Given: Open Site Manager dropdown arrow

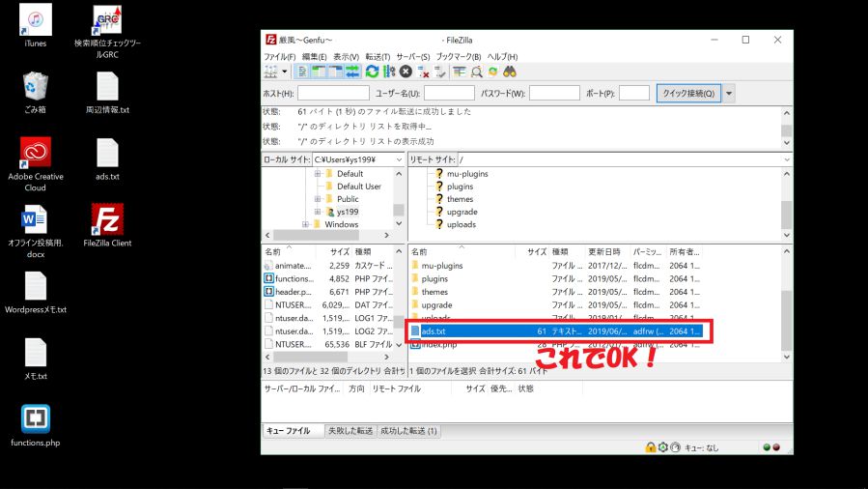Looking at the screenshot, I should pyautogui.click(x=285, y=72).
